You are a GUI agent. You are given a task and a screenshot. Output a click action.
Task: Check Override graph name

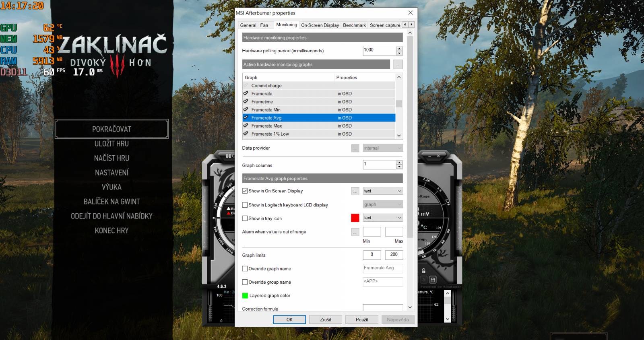tap(245, 269)
